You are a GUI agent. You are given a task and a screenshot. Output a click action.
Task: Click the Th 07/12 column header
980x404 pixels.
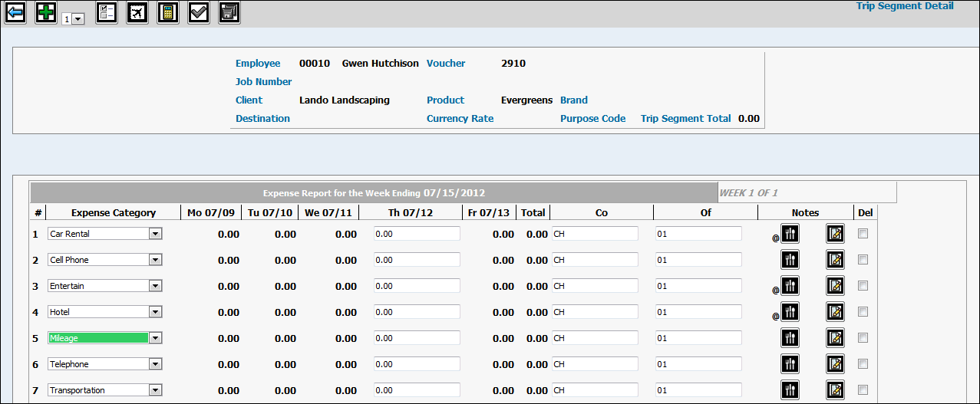pos(411,212)
